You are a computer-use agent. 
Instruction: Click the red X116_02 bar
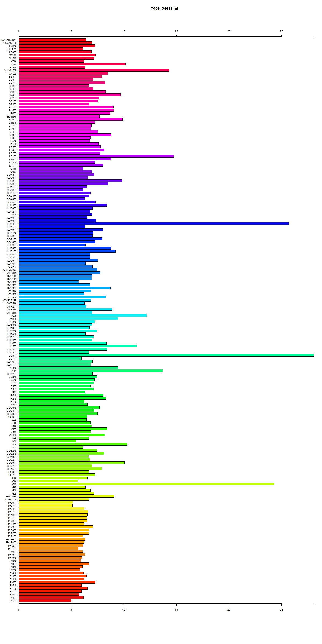pyautogui.click(x=94, y=70)
